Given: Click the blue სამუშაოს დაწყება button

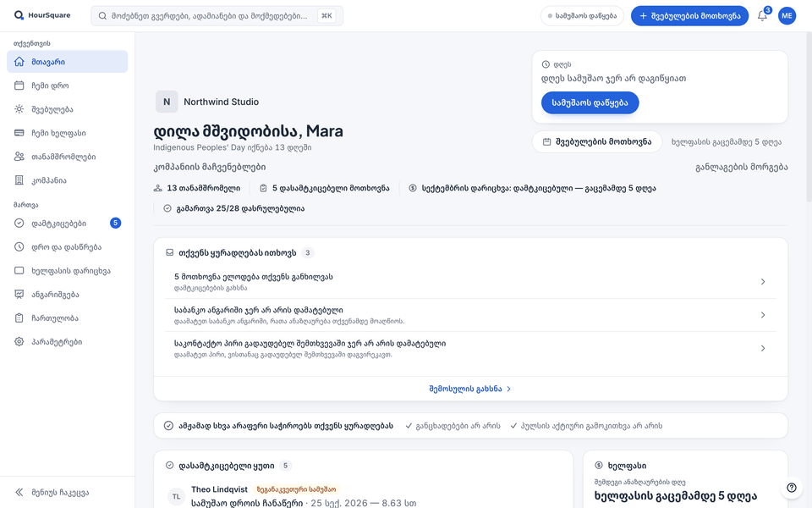Looking at the screenshot, I should point(590,102).
